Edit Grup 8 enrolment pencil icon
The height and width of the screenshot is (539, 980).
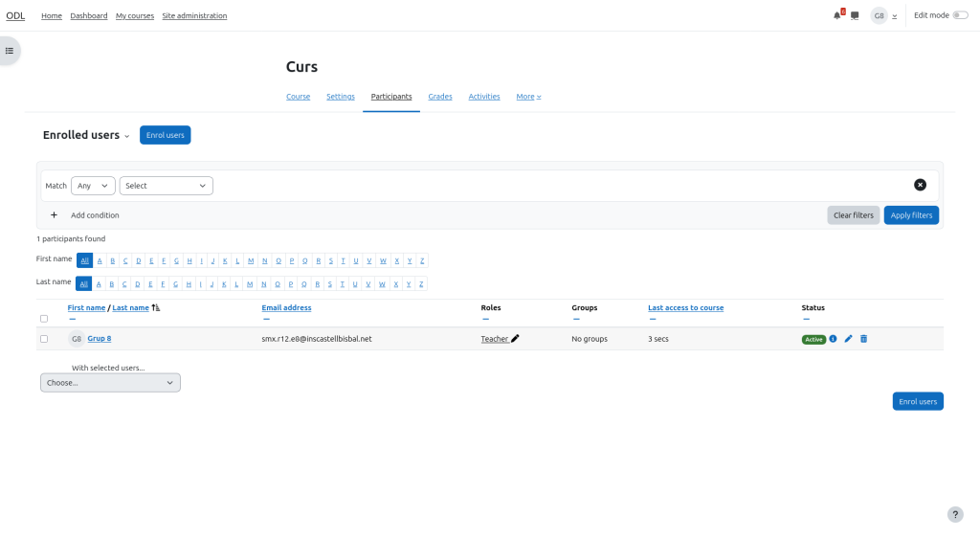click(848, 339)
